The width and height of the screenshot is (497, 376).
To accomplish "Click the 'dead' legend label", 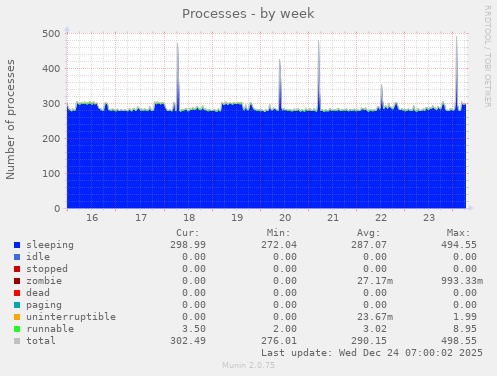I will tap(38, 293).
